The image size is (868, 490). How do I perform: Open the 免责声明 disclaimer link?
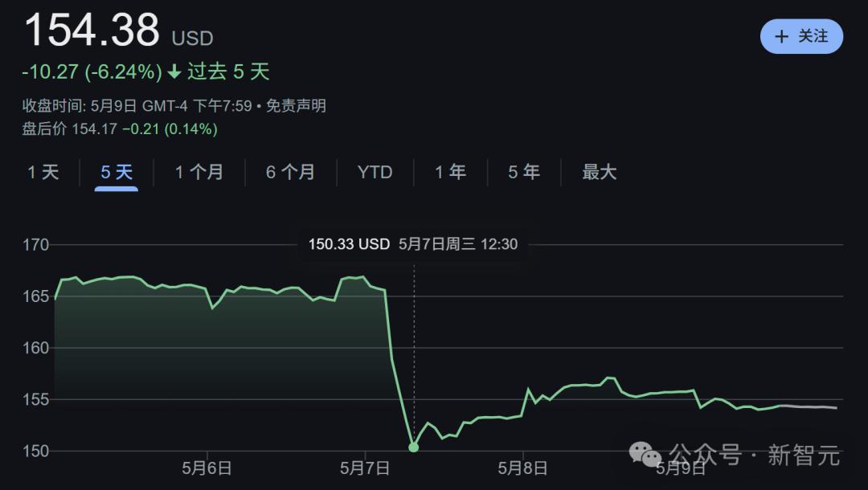(296, 106)
